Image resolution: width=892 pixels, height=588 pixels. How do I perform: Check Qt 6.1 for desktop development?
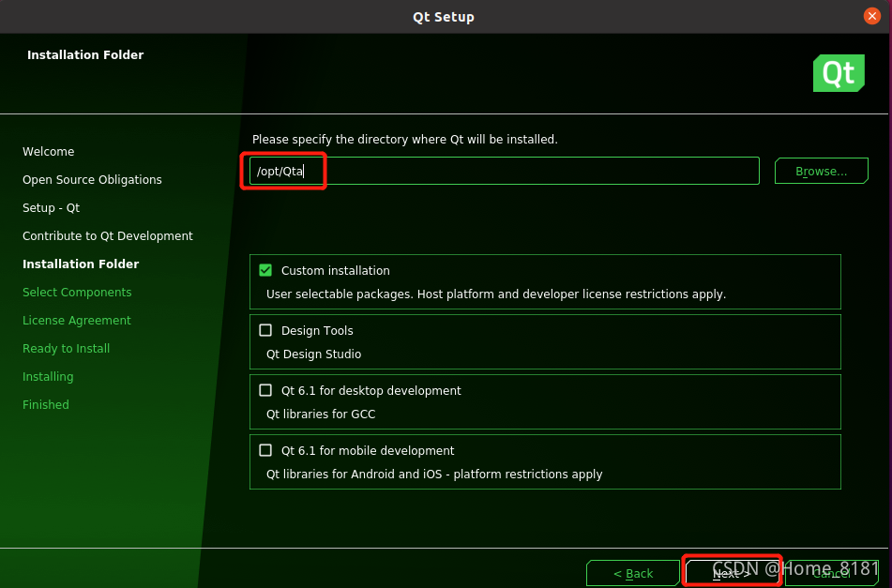(265, 390)
